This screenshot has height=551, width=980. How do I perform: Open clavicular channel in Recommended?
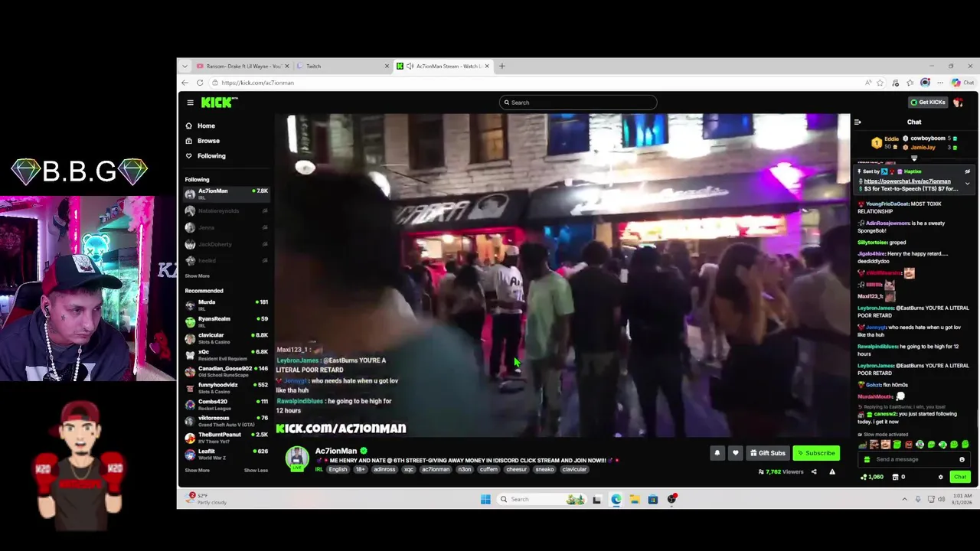coord(227,337)
